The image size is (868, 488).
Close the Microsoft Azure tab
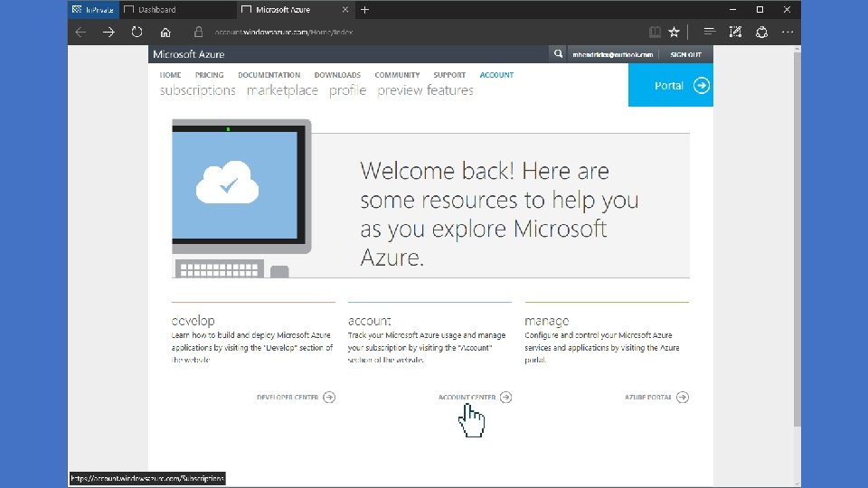coord(344,9)
